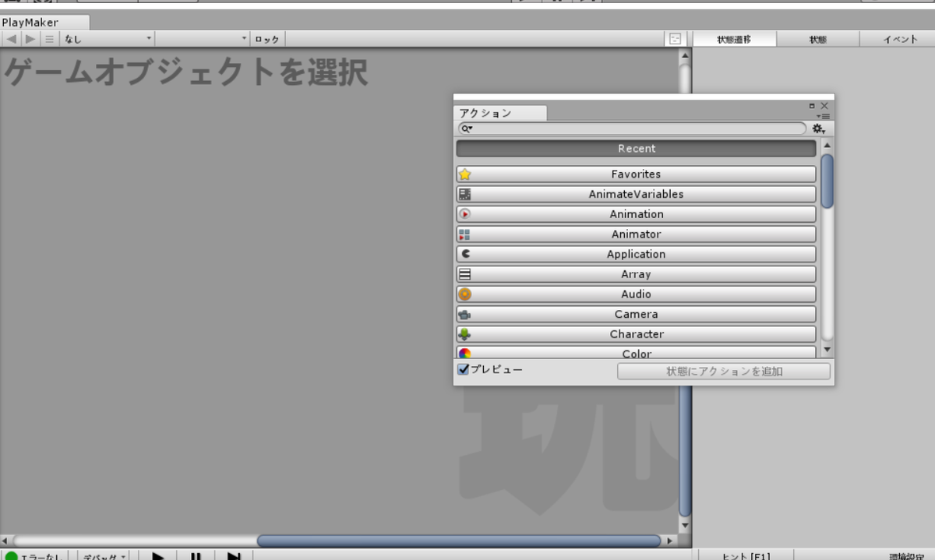Click the graph scroll up arrow
This screenshot has width=935, height=560.
(685, 55)
